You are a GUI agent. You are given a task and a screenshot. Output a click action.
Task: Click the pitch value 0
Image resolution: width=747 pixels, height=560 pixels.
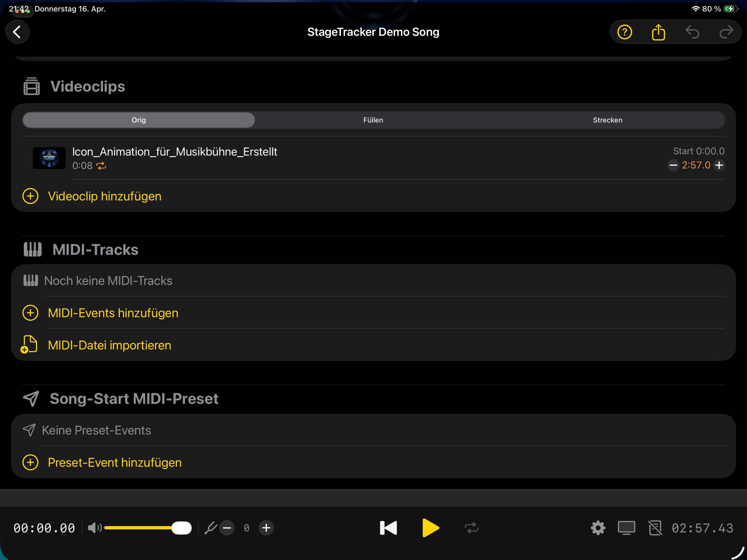(x=247, y=528)
